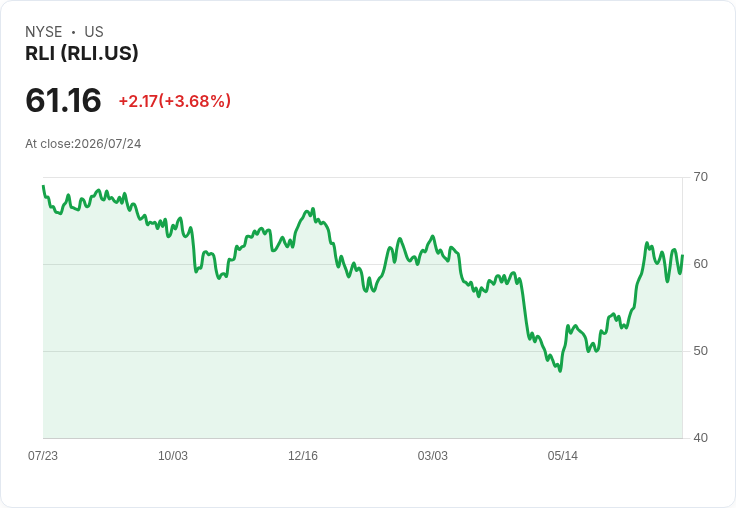The width and height of the screenshot is (736, 508).
Task: Click the RLI (RLI.US) stock title
Action: tap(82, 53)
